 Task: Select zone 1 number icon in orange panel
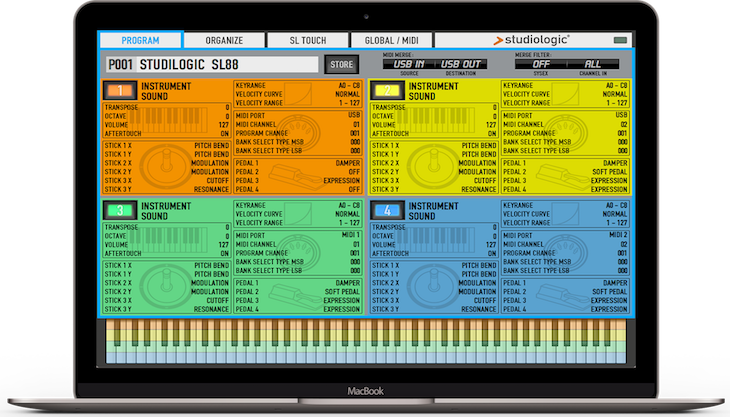(115, 91)
